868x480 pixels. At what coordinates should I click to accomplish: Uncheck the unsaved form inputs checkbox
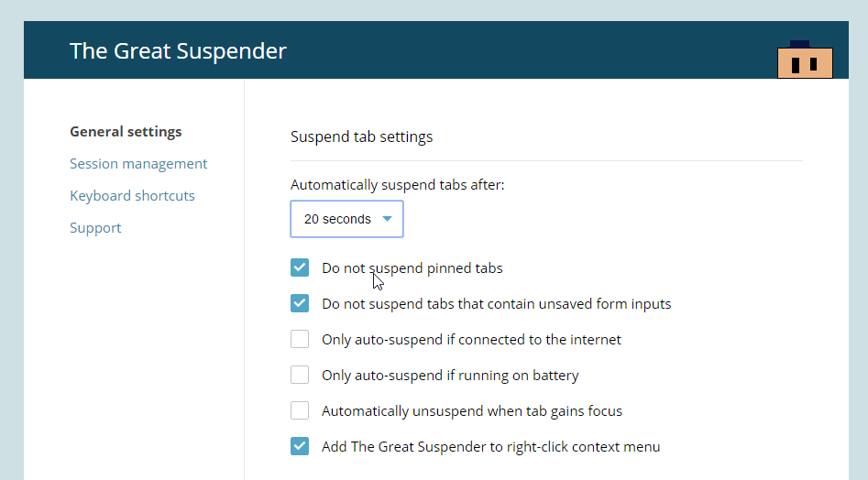click(x=300, y=303)
